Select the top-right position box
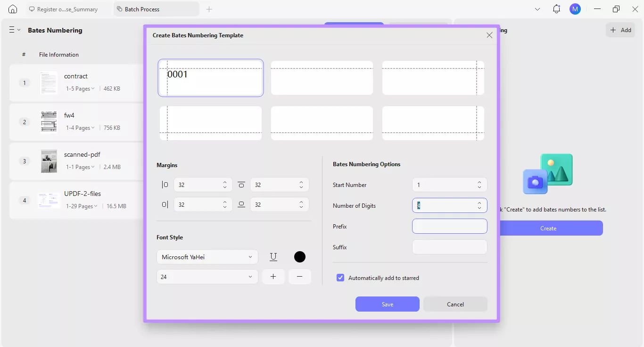Image resolution: width=644 pixels, height=347 pixels. click(x=433, y=78)
